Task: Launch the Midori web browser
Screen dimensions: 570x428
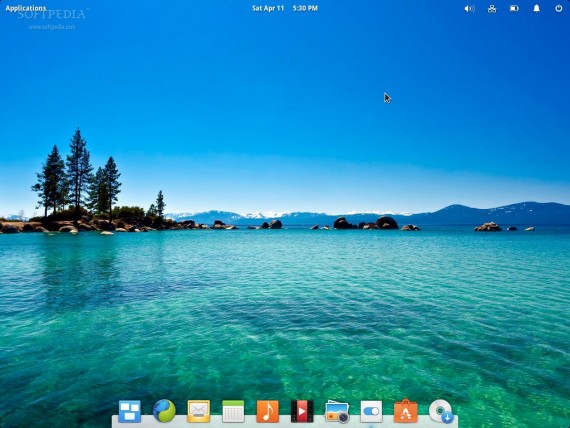Action: 164,411
